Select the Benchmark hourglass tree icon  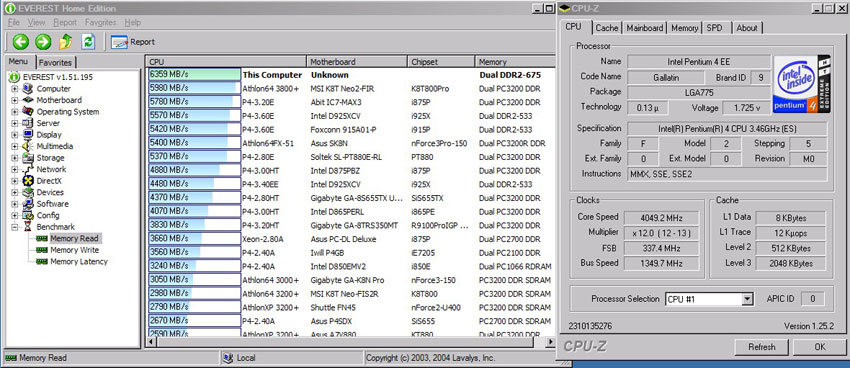[x=27, y=227]
